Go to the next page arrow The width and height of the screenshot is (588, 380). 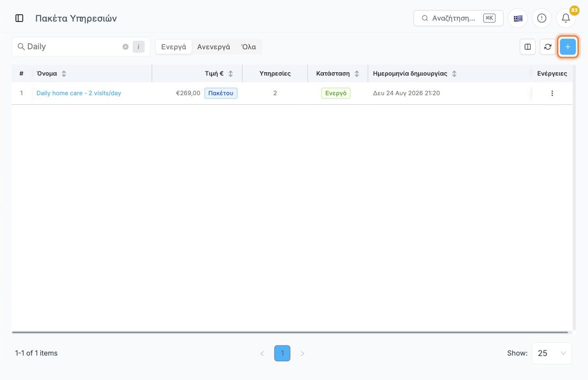(x=302, y=354)
